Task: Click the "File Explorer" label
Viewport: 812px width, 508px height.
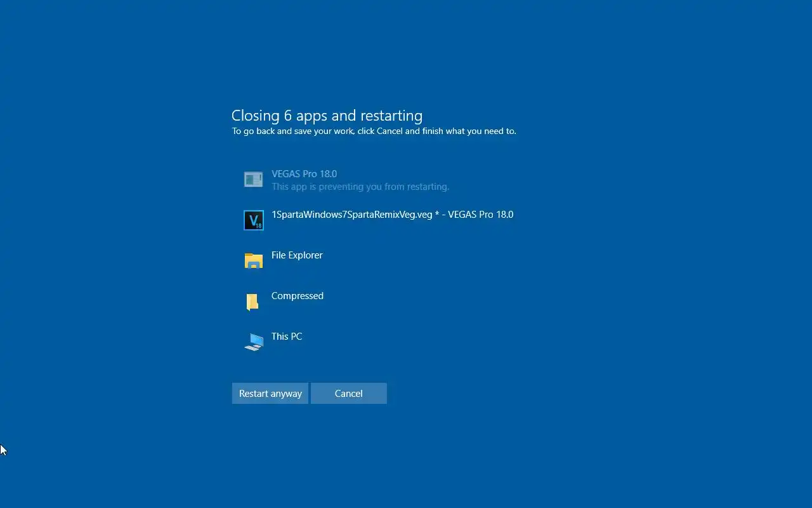Action: pyautogui.click(x=297, y=255)
